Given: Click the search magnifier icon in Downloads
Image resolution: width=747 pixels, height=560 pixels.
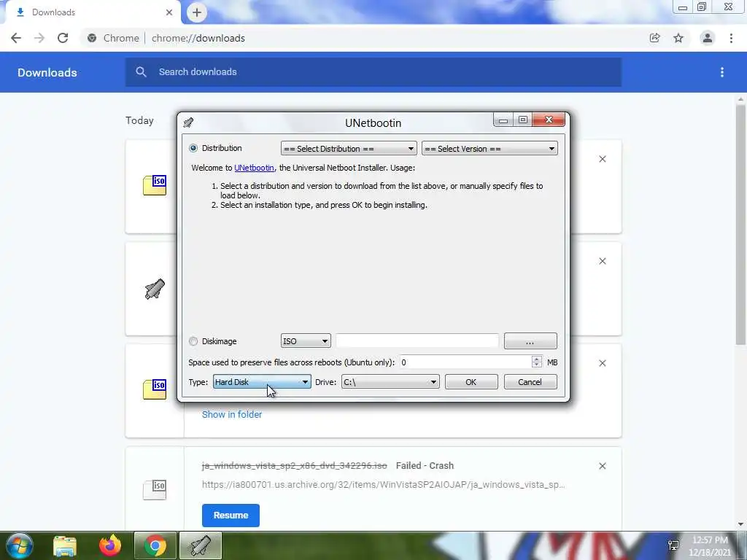Looking at the screenshot, I should tap(141, 72).
